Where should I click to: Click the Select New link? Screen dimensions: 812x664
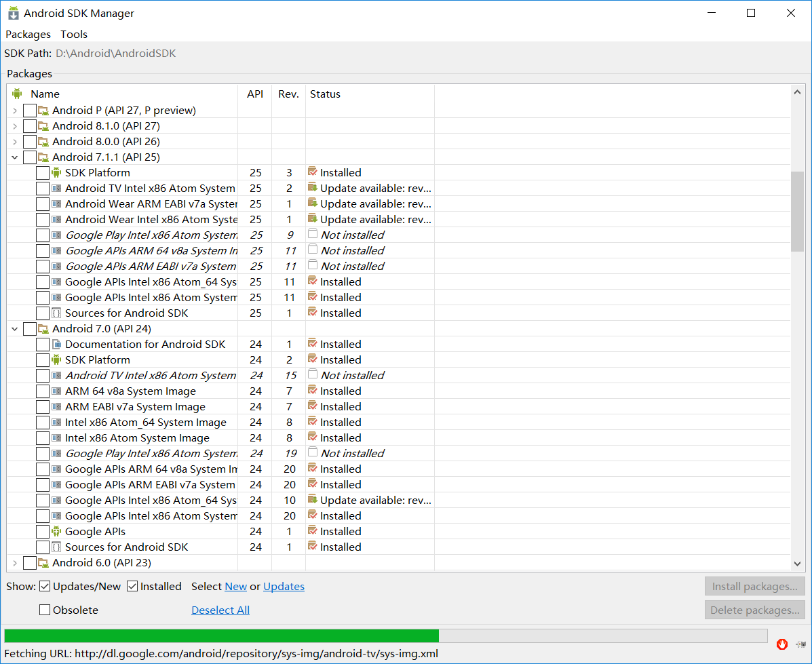coord(235,586)
